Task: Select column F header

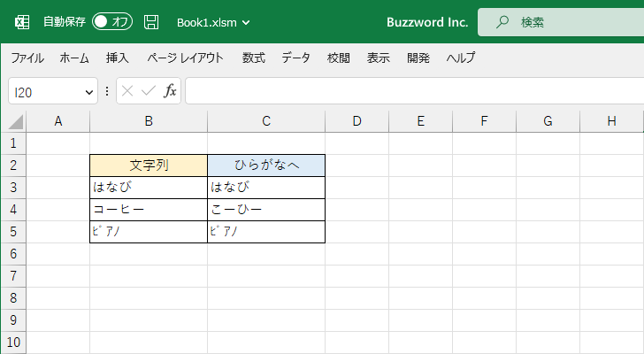Action: 484,121
